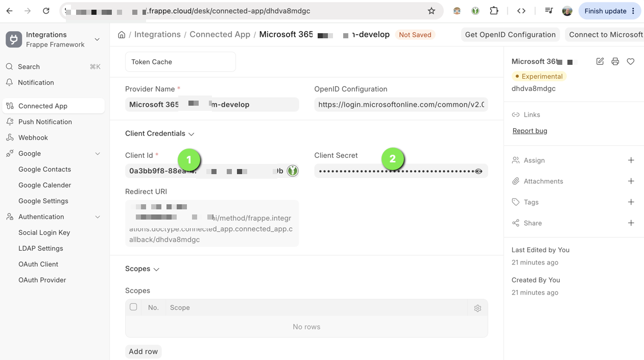This screenshot has height=360, width=644.
Task: Open the Token Cache button
Action: point(180,62)
